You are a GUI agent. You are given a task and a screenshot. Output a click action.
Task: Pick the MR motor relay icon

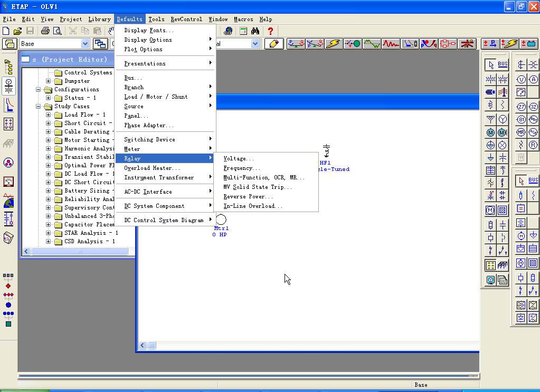(521, 132)
